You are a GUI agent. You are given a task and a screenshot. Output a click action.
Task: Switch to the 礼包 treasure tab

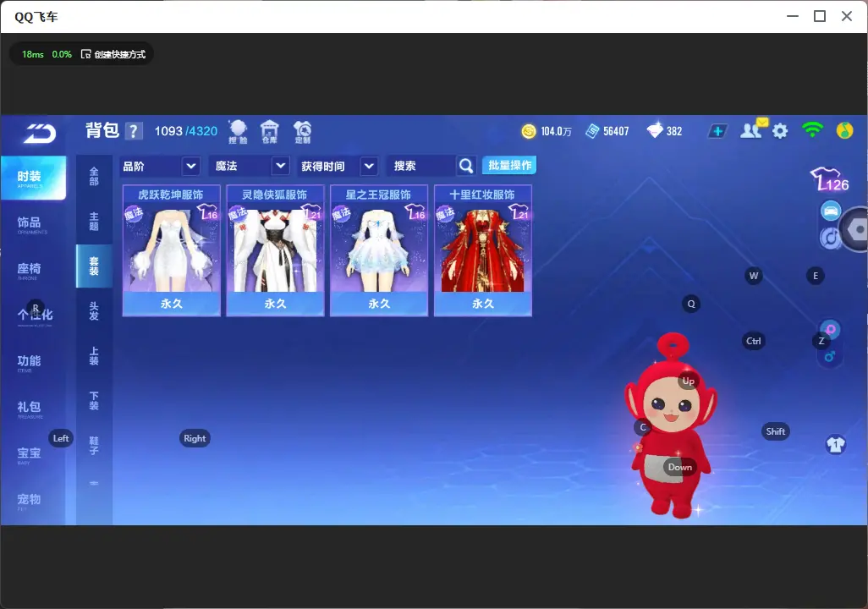click(30, 409)
